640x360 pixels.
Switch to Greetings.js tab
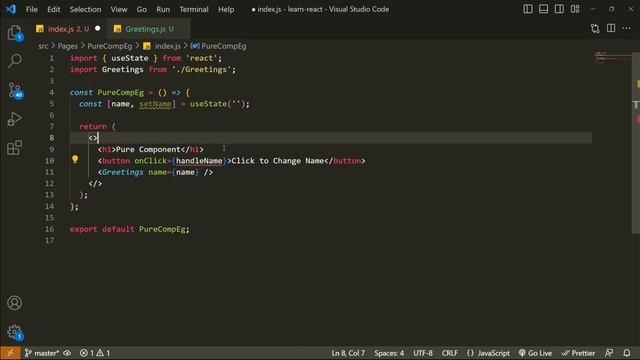(149, 29)
